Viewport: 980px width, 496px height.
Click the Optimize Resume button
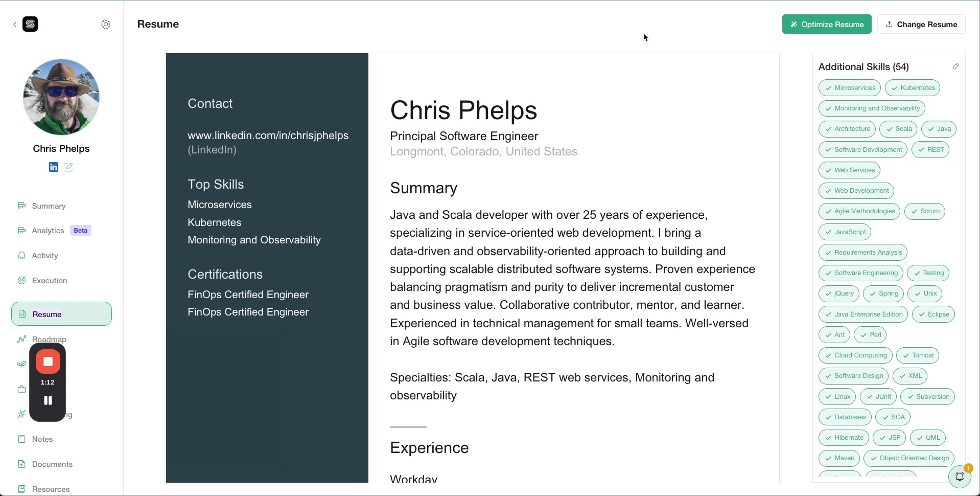pos(826,24)
